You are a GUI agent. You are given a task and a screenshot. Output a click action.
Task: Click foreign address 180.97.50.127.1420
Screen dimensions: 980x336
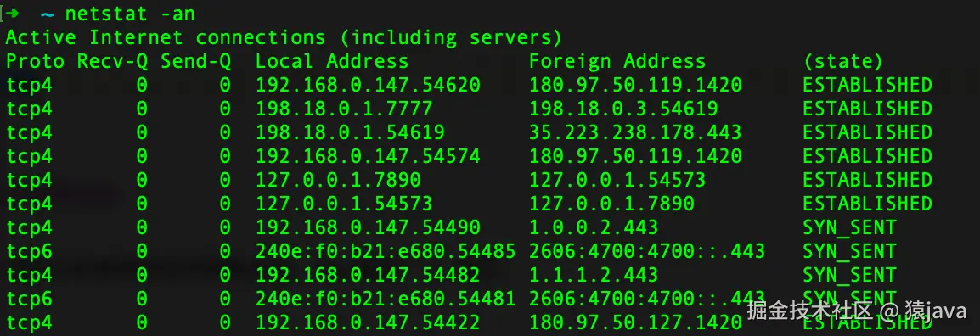click(x=635, y=322)
